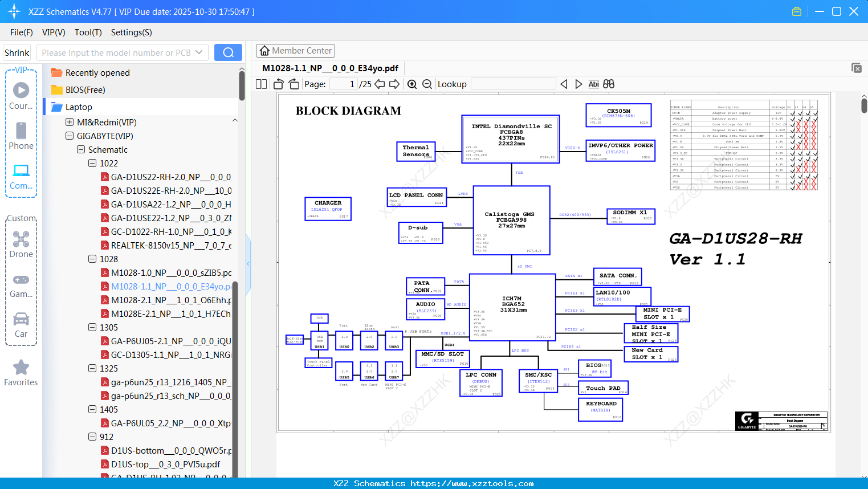This screenshot has width=868, height=489.
Task: Open GC-D1305-1.1_NP__1_0_1_NRG file
Action: click(166, 354)
